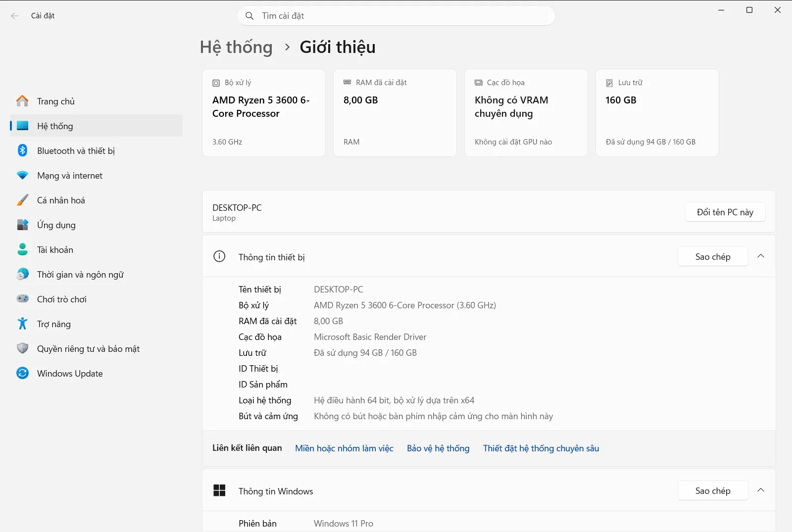The image size is (792, 532).
Task: Click the RAM đã cài đặt 8,00 GB card
Action: [x=395, y=113]
